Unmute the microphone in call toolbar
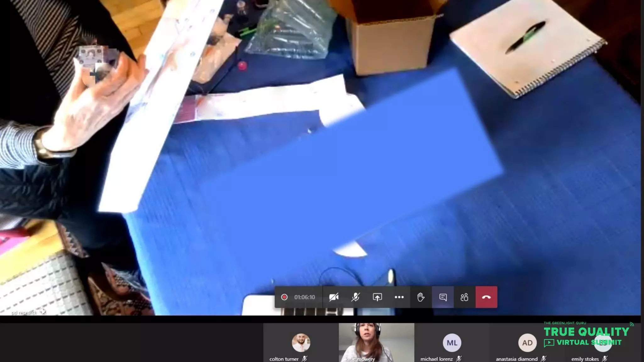This screenshot has width=644, height=362. [x=355, y=297]
